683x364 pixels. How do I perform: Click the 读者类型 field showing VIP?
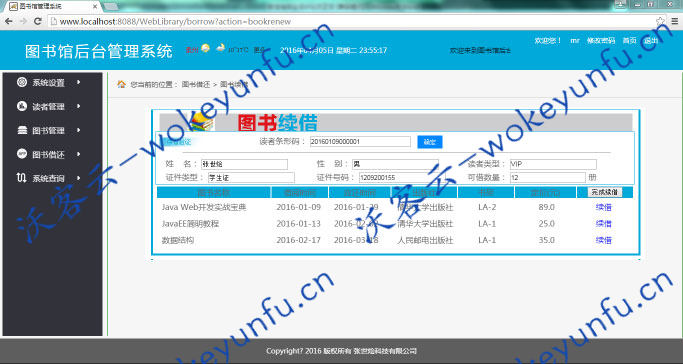point(553,165)
